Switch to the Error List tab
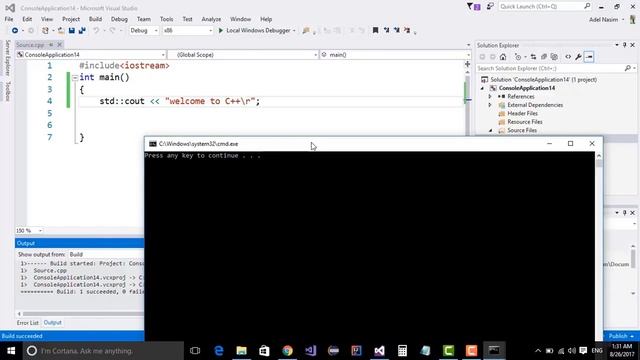This screenshot has height=360, width=640. [x=28, y=323]
